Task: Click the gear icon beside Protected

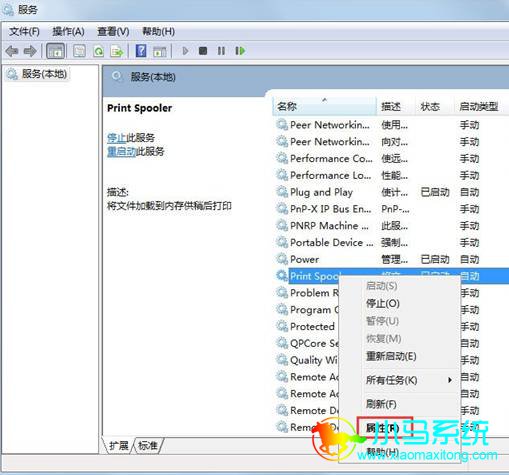Action: (x=282, y=326)
